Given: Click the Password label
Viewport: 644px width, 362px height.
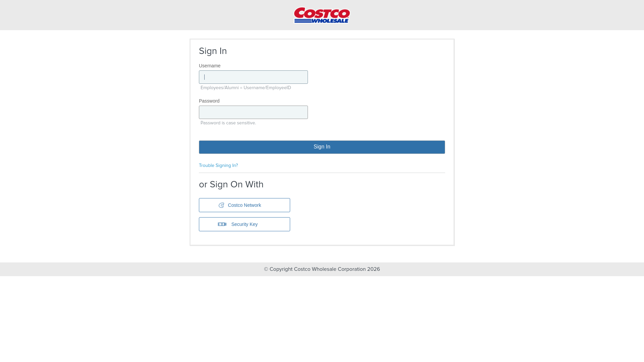Looking at the screenshot, I should click(209, 101).
